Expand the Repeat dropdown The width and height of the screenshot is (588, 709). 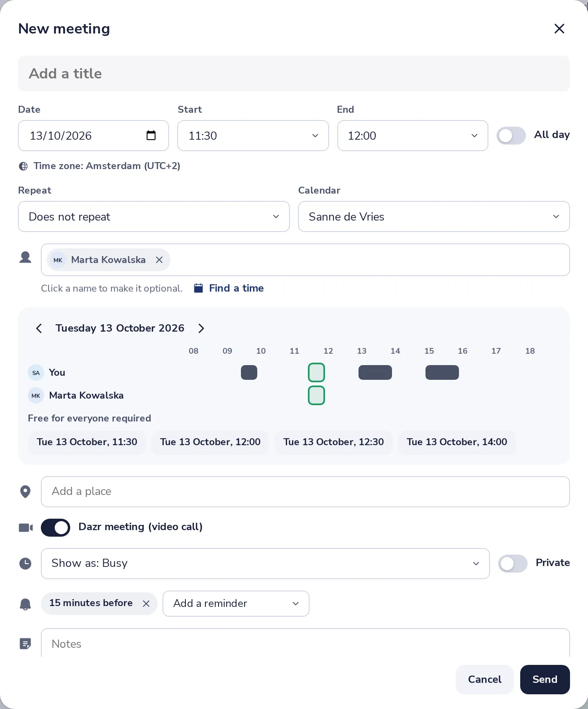[x=154, y=216]
